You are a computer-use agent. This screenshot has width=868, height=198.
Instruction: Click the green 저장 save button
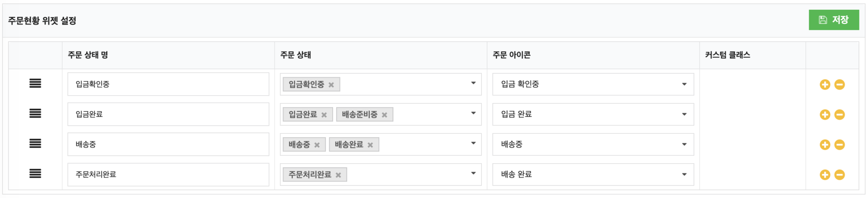coord(833,20)
